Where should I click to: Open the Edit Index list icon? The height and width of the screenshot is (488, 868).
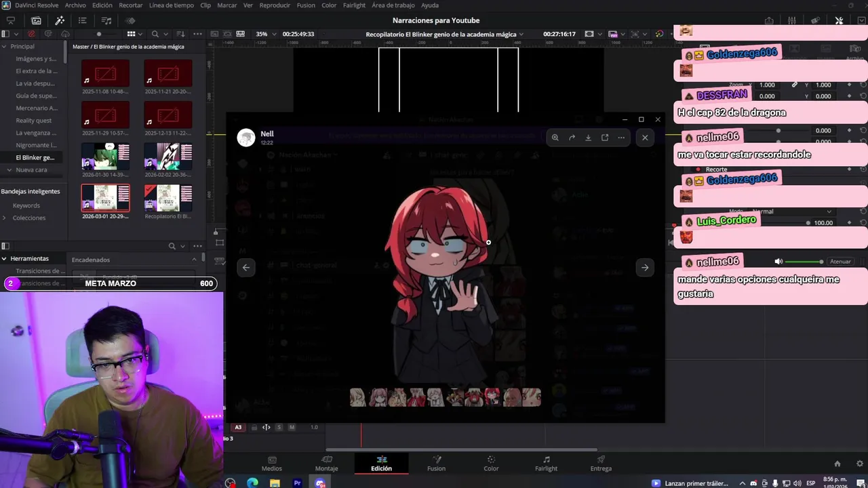(x=83, y=20)
